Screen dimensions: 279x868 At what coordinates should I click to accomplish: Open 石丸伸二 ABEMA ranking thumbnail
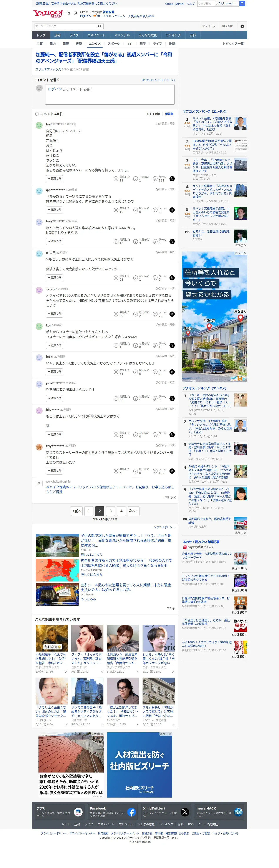pos(240,236)
